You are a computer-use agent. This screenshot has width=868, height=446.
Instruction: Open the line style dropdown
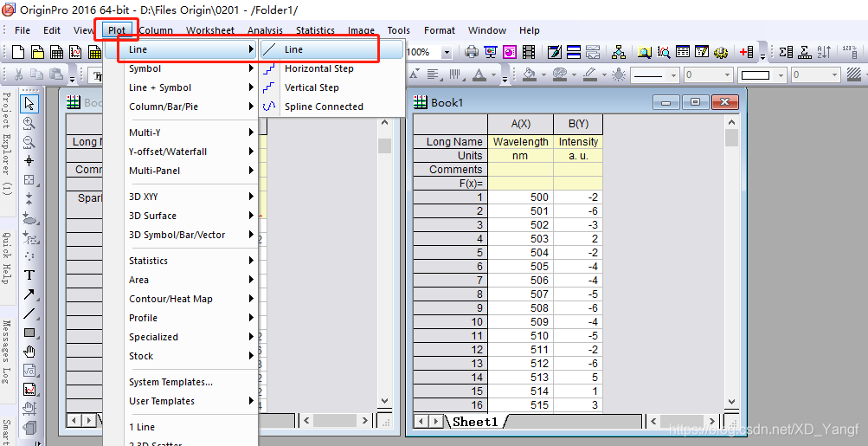point(673,74)
